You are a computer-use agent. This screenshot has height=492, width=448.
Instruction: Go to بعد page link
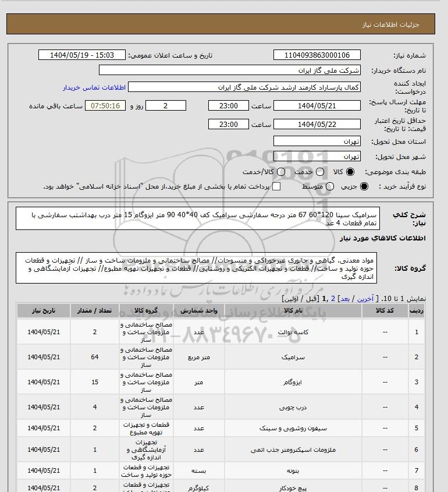pyautogui.click(x=345, y=299)
